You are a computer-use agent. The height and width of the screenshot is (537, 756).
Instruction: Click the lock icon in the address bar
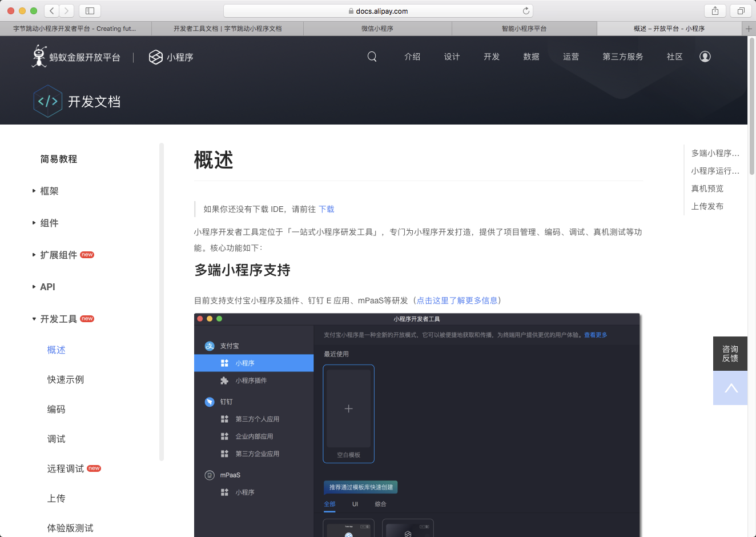coord(351,11)
